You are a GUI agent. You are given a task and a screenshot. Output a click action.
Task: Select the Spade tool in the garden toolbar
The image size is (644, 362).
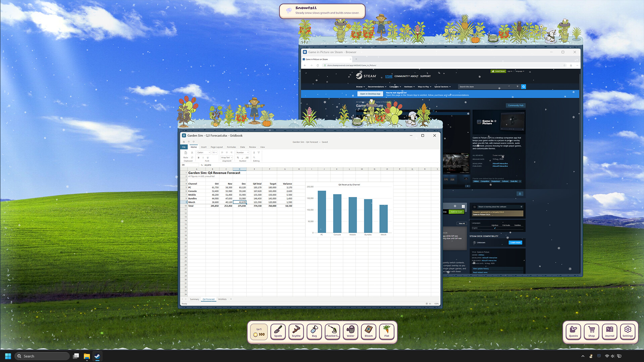(x=278, y=331)
